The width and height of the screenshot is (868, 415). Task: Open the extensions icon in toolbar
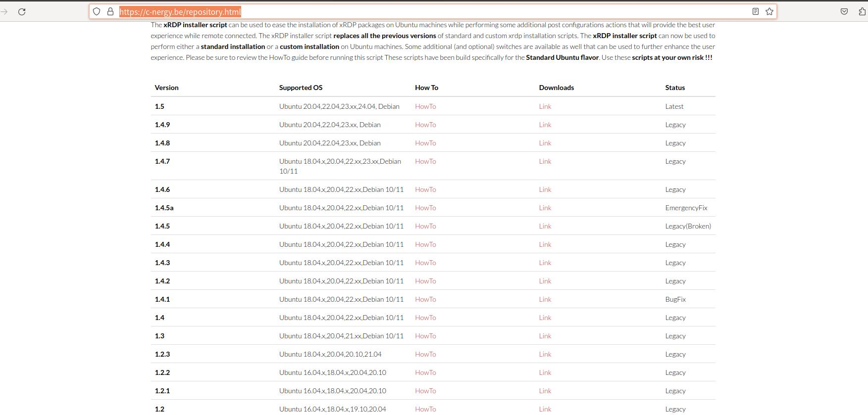862,11
